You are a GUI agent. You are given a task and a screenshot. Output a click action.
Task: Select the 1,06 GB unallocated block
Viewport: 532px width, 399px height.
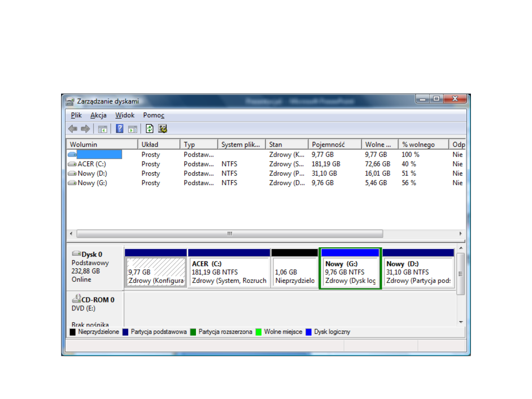(x=295, y=272)
